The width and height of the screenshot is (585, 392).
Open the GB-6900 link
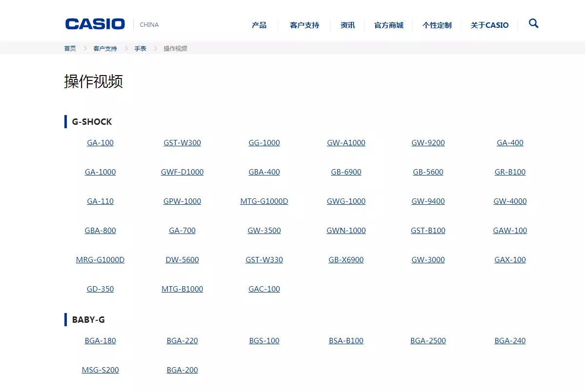346,172
